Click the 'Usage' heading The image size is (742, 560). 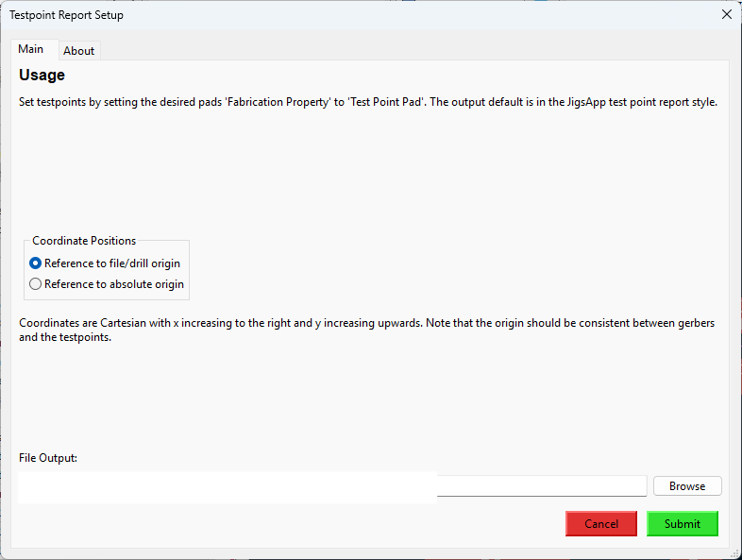coord(42,76)
